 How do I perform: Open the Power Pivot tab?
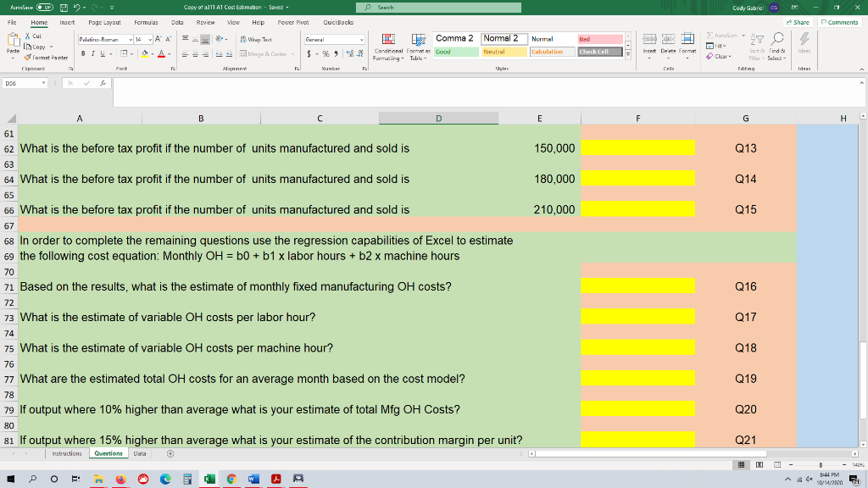pos(293,22)
